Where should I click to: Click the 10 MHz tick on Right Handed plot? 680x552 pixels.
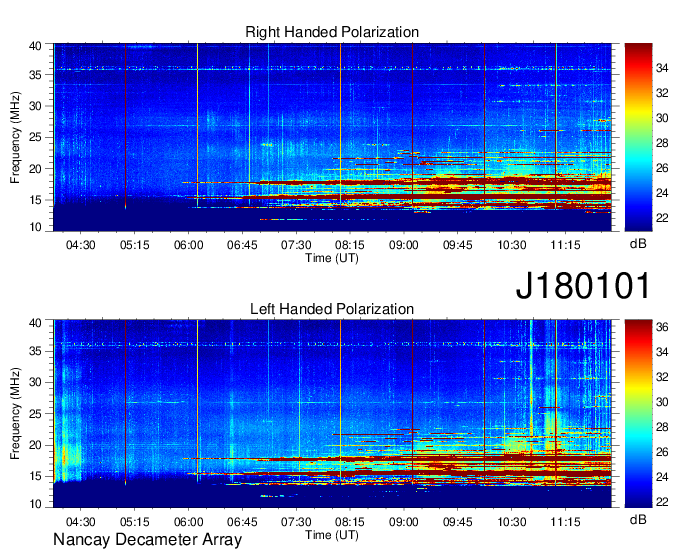[36, 227]
